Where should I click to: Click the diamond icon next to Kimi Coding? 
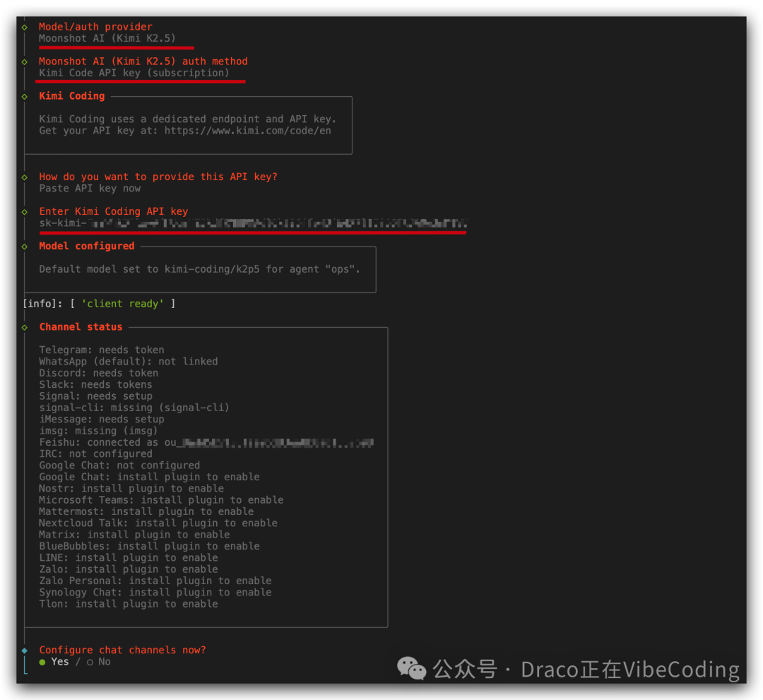click(x=26, y=95)
